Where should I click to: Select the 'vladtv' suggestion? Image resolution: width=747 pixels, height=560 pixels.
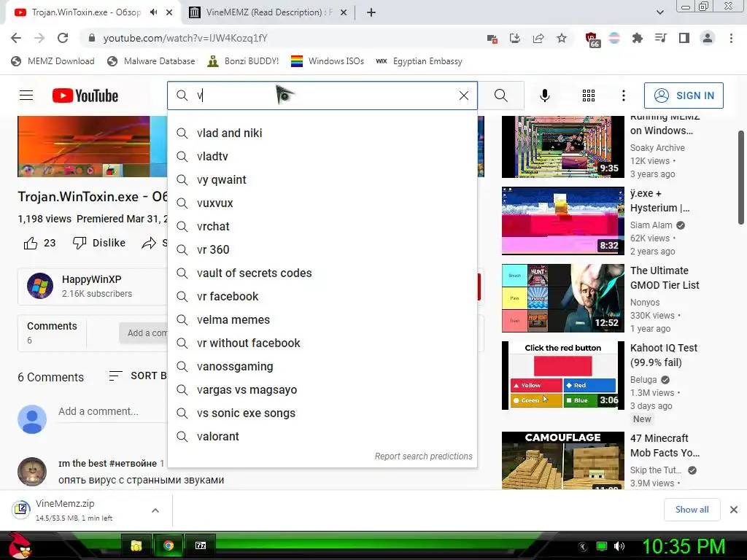pos(322,156)
